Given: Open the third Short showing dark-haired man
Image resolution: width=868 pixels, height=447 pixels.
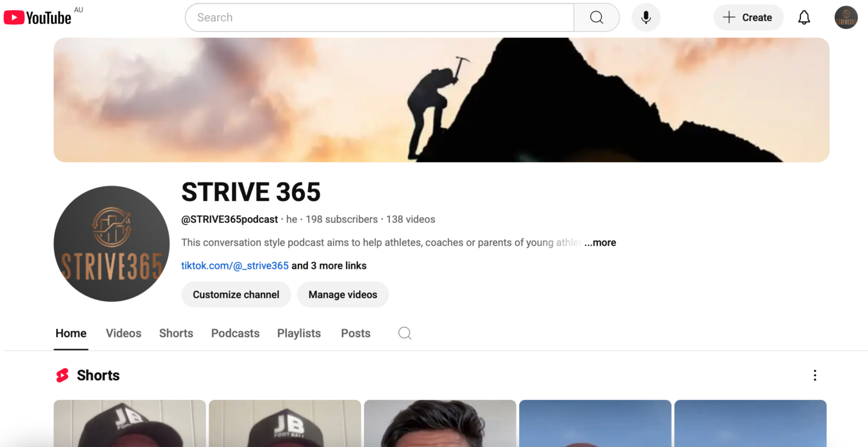Looking at the screenshot, I should click(440, 424).
